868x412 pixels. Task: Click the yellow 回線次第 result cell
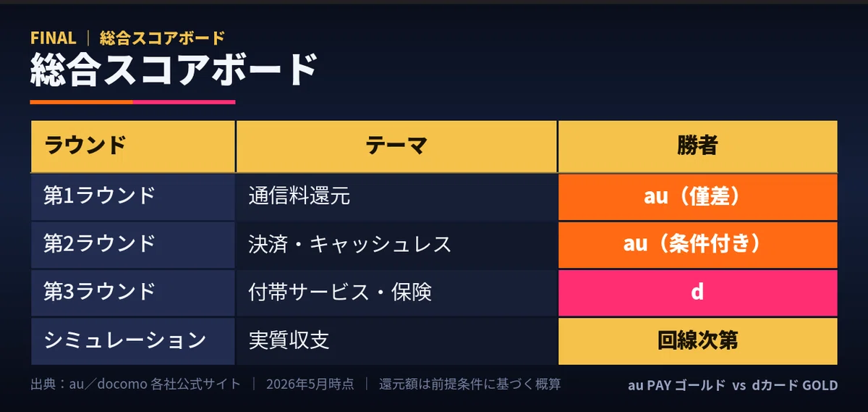698,340
